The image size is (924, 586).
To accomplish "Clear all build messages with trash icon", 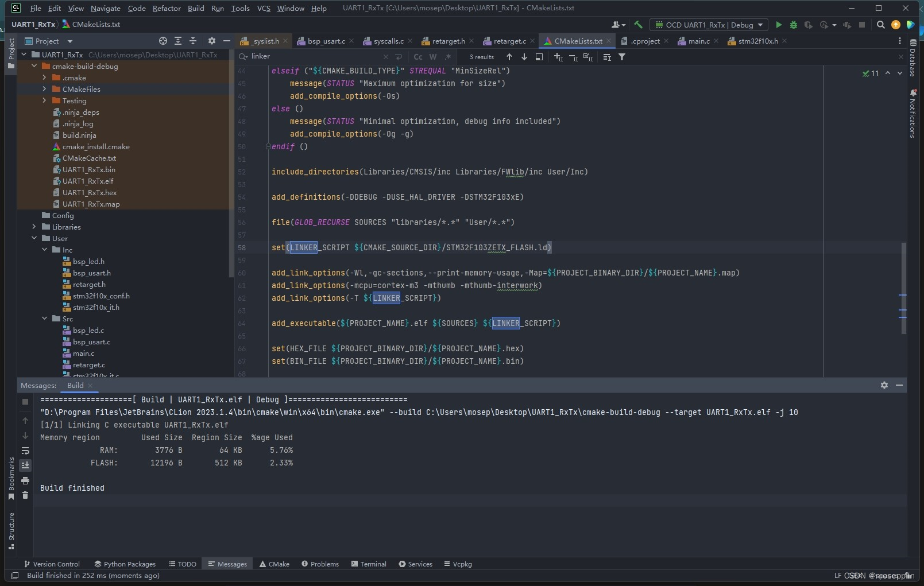I will 25,495.
